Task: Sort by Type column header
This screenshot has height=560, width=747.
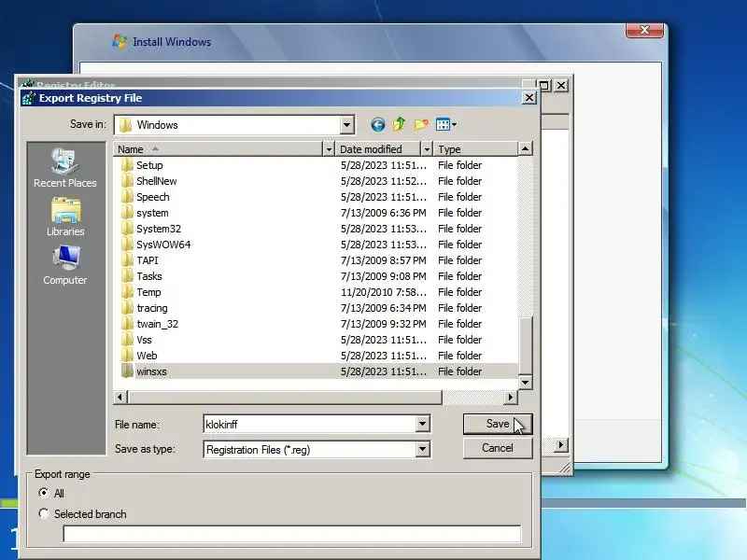Action: [475, 149]
